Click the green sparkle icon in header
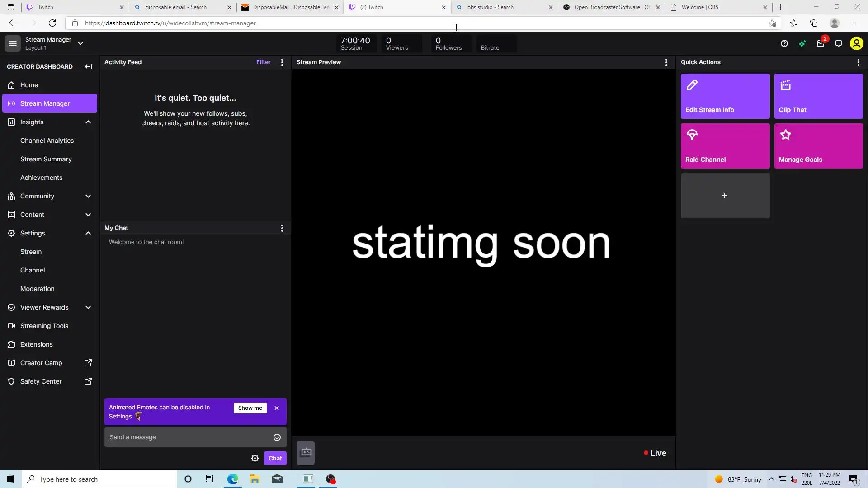 click(x=802, y=43)
